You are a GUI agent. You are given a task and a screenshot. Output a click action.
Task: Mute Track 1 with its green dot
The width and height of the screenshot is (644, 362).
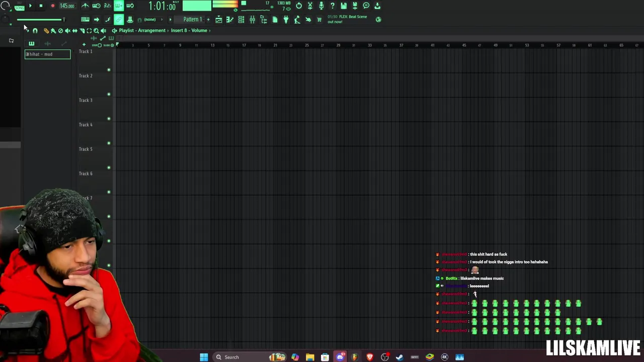tap(109, 70)
